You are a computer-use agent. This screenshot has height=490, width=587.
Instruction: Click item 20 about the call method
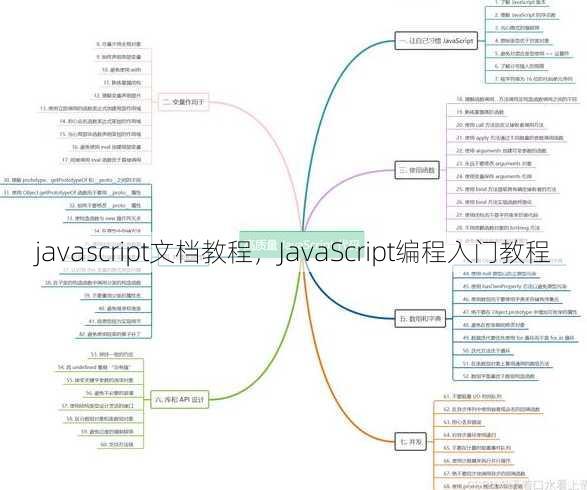(499, 125)
